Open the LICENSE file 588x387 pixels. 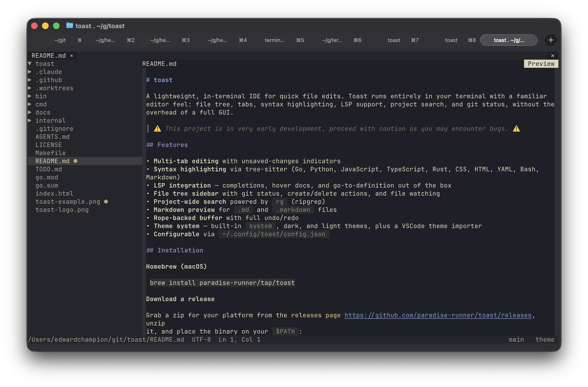coord(49,145)
